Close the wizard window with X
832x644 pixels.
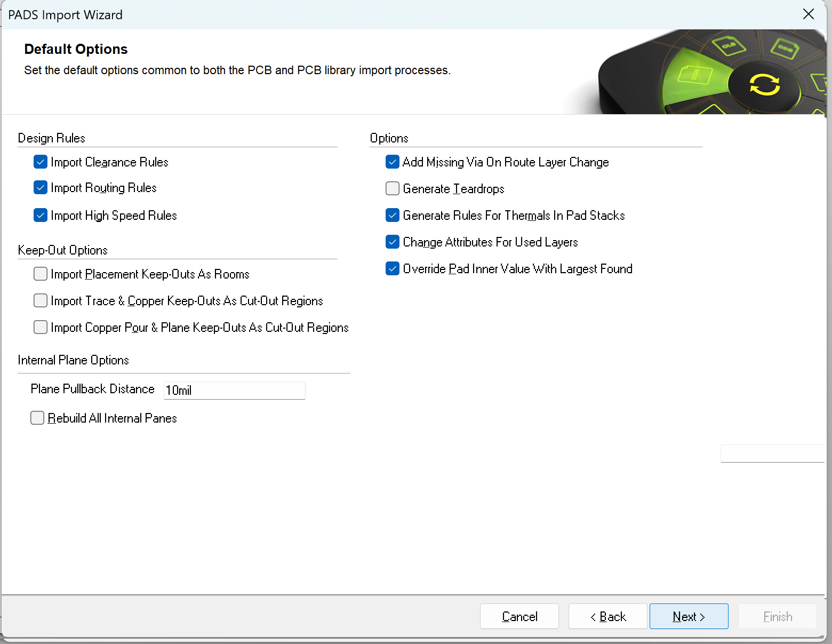(808, 14)
